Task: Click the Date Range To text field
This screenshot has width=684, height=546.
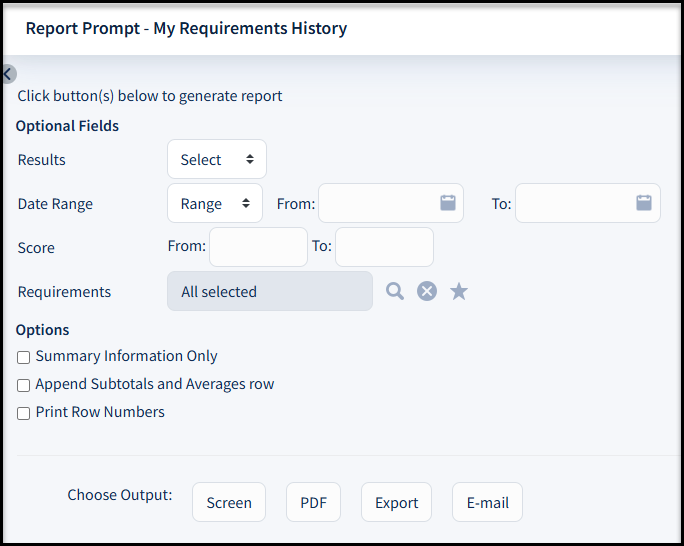Action: pyautogui.click(x=573, y=203)
